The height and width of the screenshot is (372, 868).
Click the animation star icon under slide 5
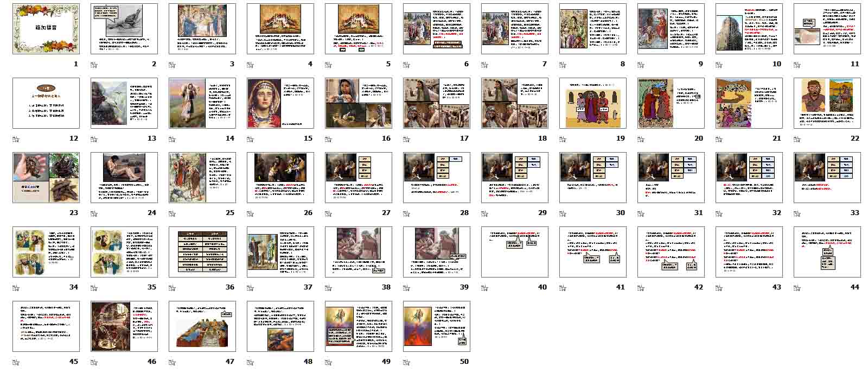328,65
